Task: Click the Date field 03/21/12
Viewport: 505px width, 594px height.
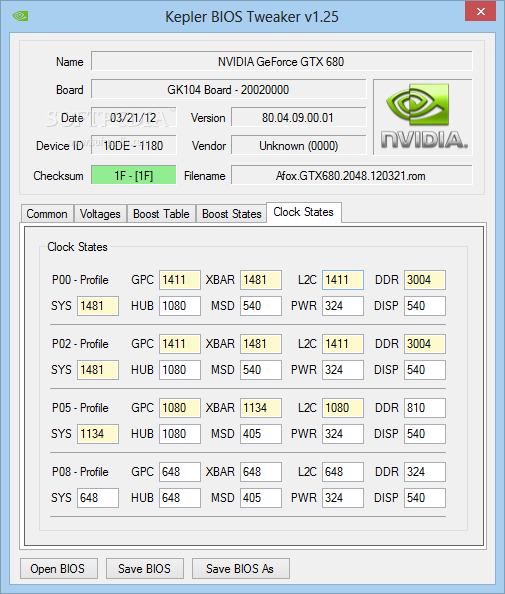Action: (134, 117)
